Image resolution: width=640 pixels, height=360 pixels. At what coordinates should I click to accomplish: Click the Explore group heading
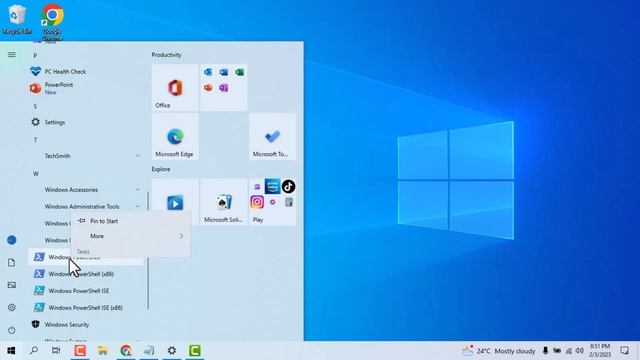tap(161, 169)
